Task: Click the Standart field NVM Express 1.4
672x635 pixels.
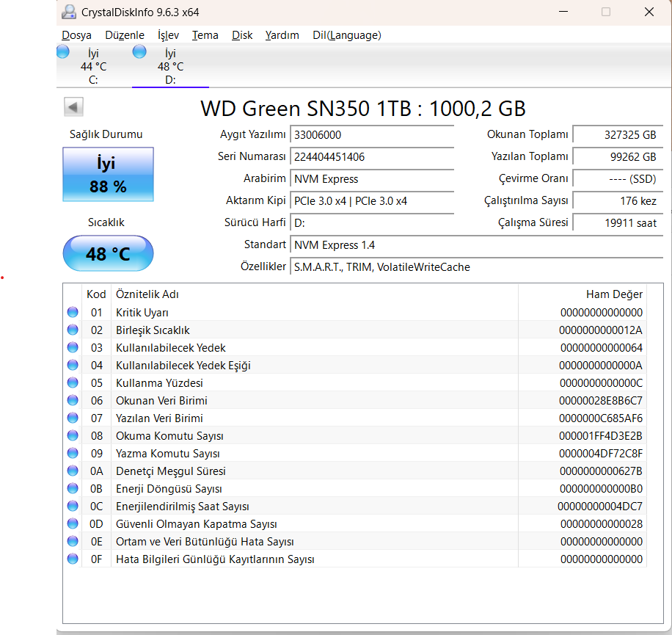Action: point(477,245)
